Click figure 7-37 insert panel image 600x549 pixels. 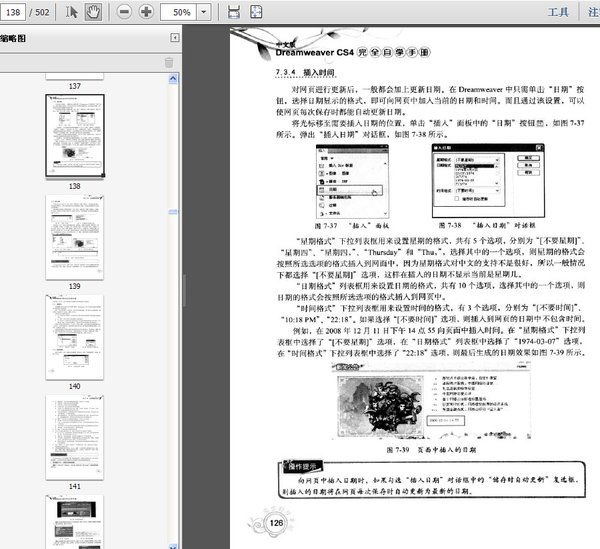(x=352, y=181)
